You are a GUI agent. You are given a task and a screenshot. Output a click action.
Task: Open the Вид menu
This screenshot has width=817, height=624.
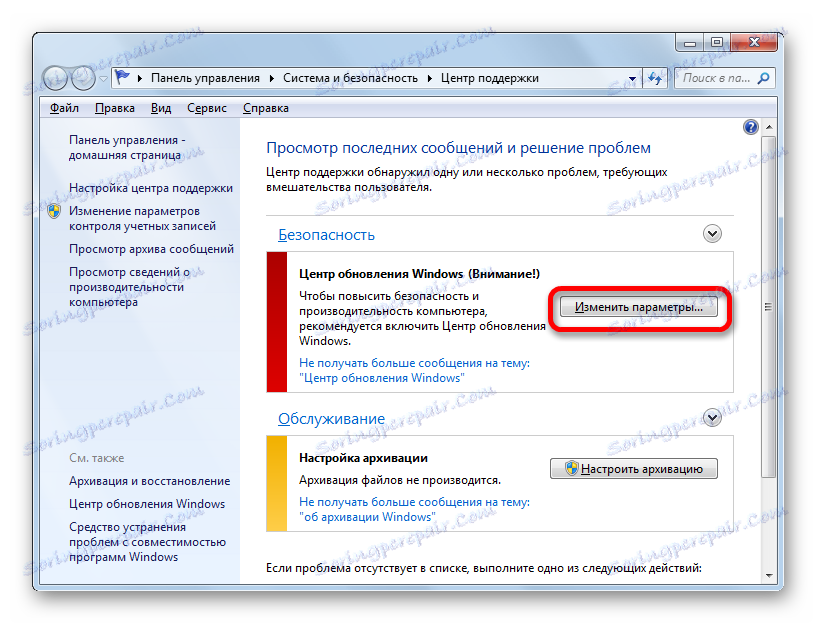pos(161,108)
